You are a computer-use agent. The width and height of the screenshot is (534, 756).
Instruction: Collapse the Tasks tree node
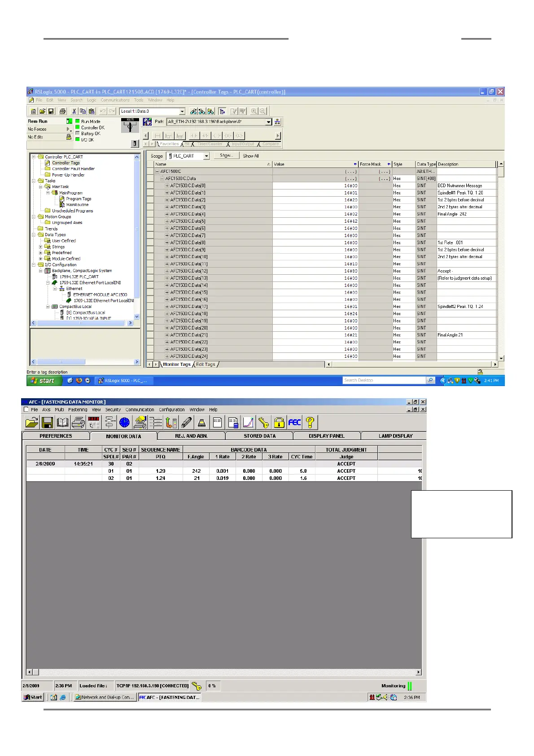(x=34, y=180)
